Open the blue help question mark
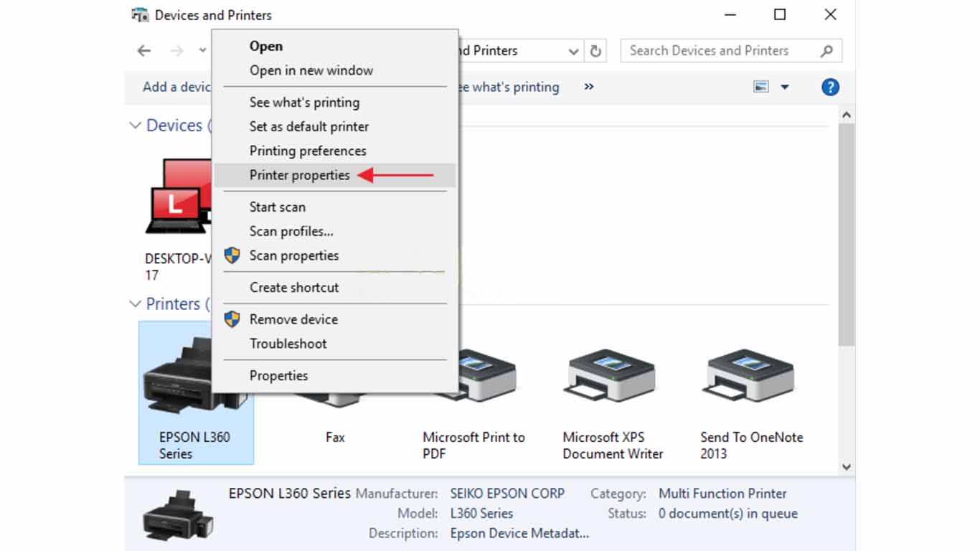Screen dimensions: 980x551 coord(830,87)
